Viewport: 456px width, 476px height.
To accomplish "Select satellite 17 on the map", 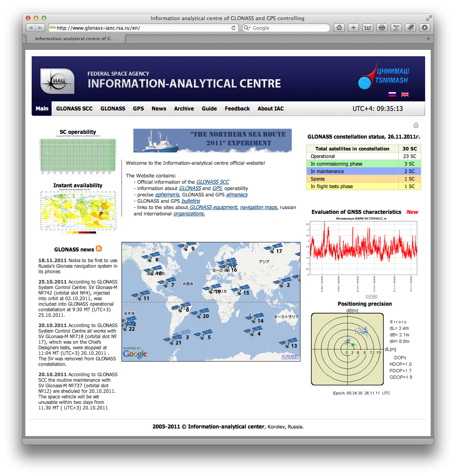I will pyautogui.click(x=273, y=249).
